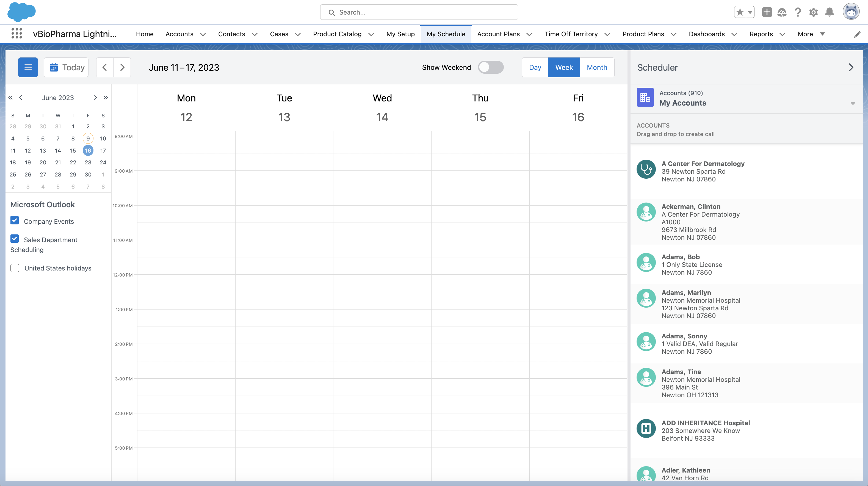This screenshot has width=868, height=486.
Task: Click the notifications bell icon
Action: tap(829, 12)
